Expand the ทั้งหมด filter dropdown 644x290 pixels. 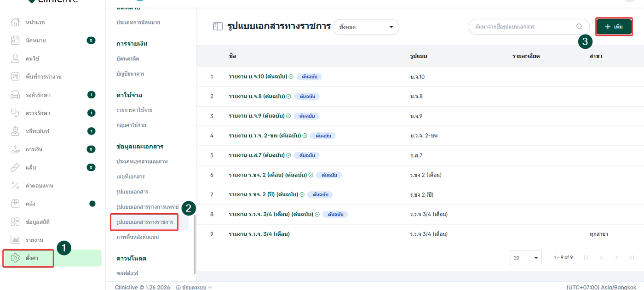pyautogui.click(x=366, y=27)
